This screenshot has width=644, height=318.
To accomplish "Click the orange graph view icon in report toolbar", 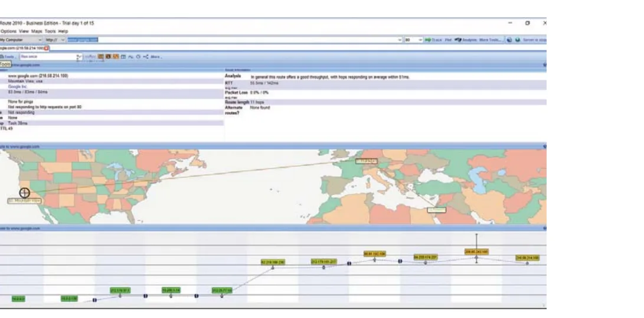I will click(116, 56).
